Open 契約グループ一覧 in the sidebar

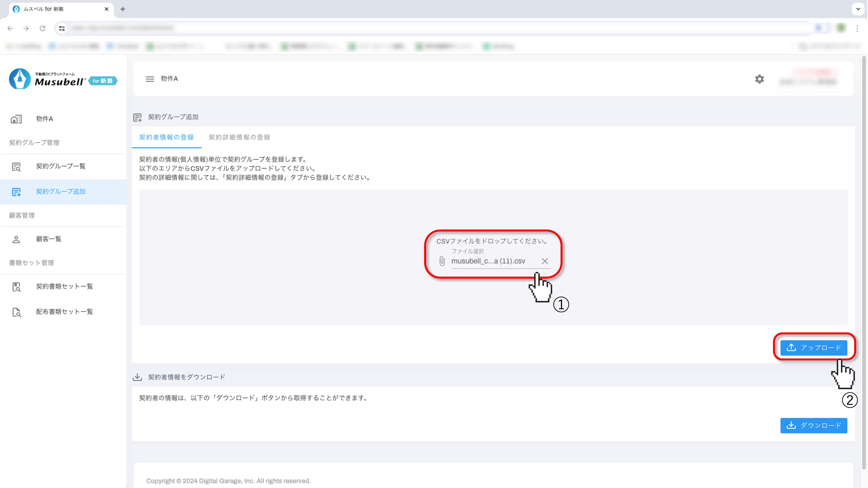point(61,166)
